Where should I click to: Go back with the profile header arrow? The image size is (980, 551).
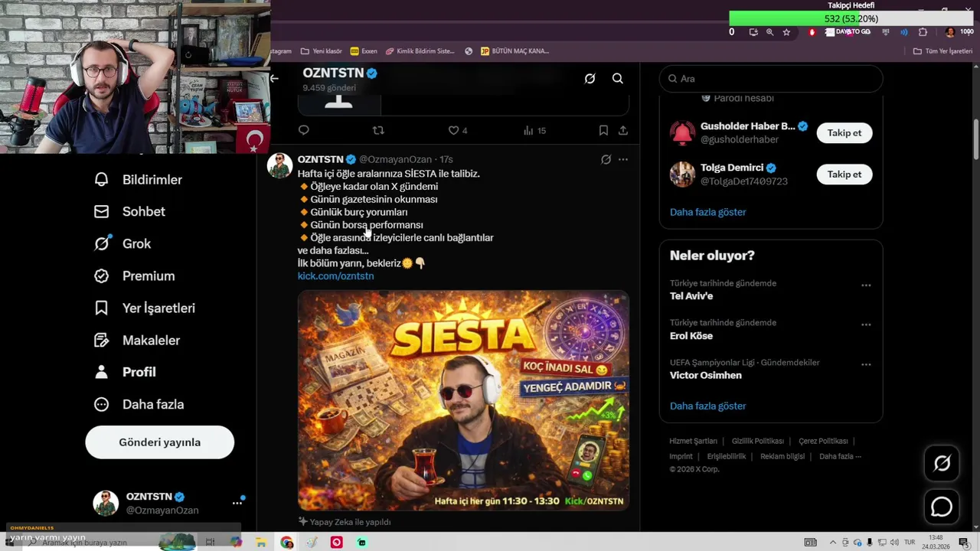pyautogui.click(x=274, y=78)
